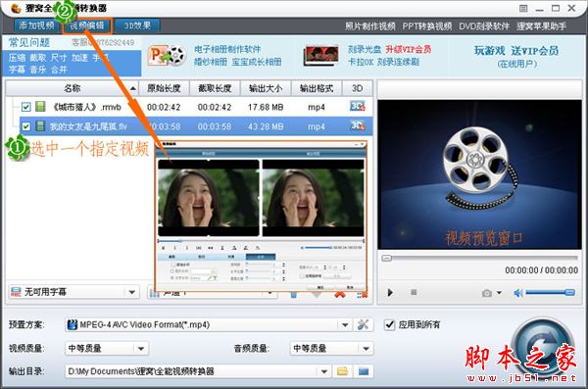
Task: Open the 婚纱相册 link
Action: (211, 62)
